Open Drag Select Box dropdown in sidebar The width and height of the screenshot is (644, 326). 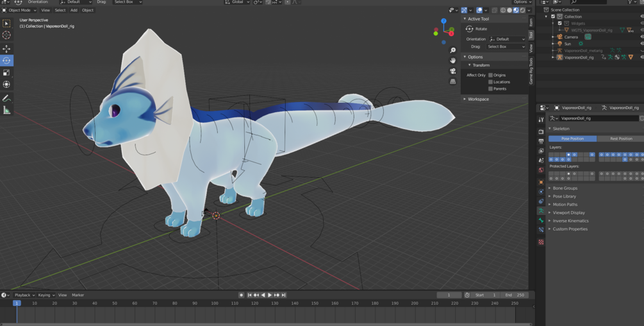pyautogui.click(x=506, y=47)
